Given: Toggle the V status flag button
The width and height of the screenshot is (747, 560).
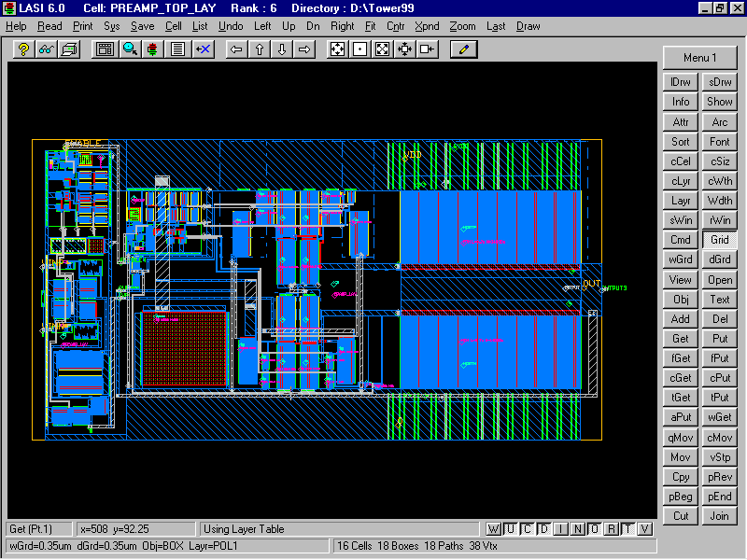Looking at the screenshot, I should (x=643, y=529).
